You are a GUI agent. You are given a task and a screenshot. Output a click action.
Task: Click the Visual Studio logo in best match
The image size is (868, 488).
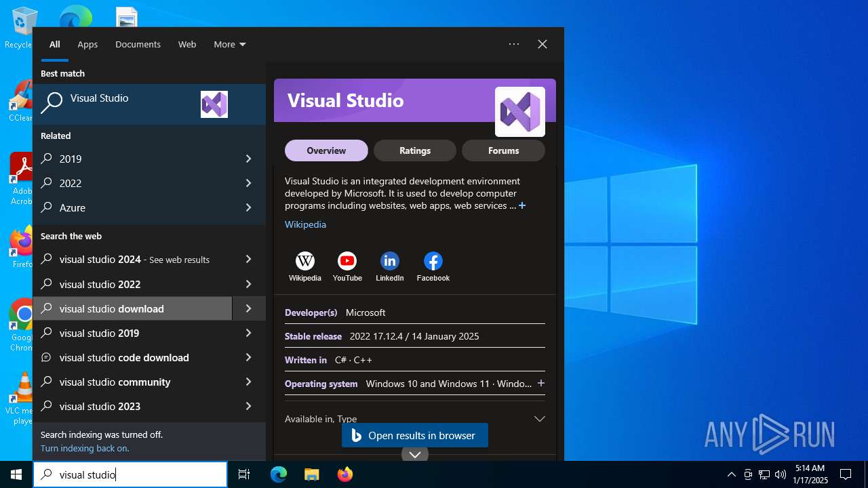[x=214, y=104]
